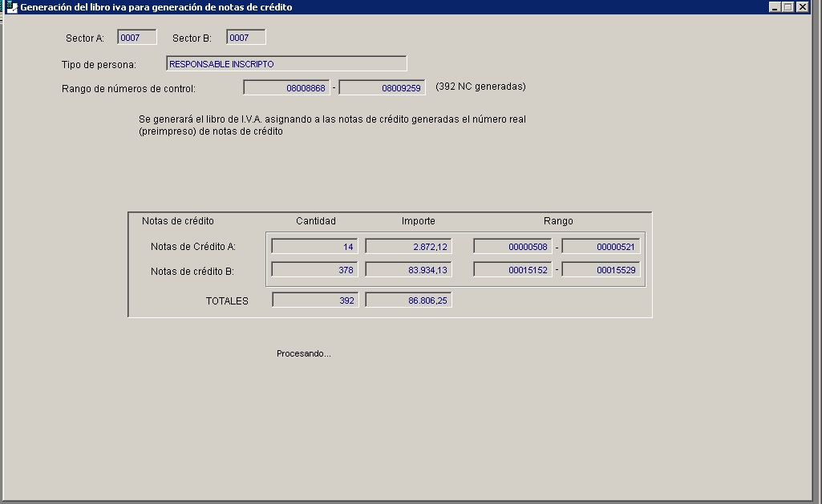This screenshot has width=822, height=504.
Task: Click the TOTALES Cantidad field showing 392
Action: tap(314, 300)
